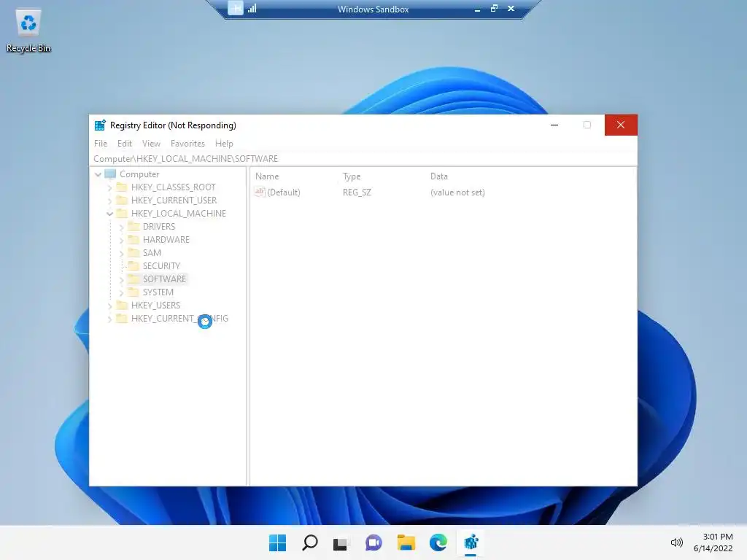This screenshot has width=747, height=560.
Task: Click the HKEY_CURRENT_USER folder icon
Action: [122, 200]
